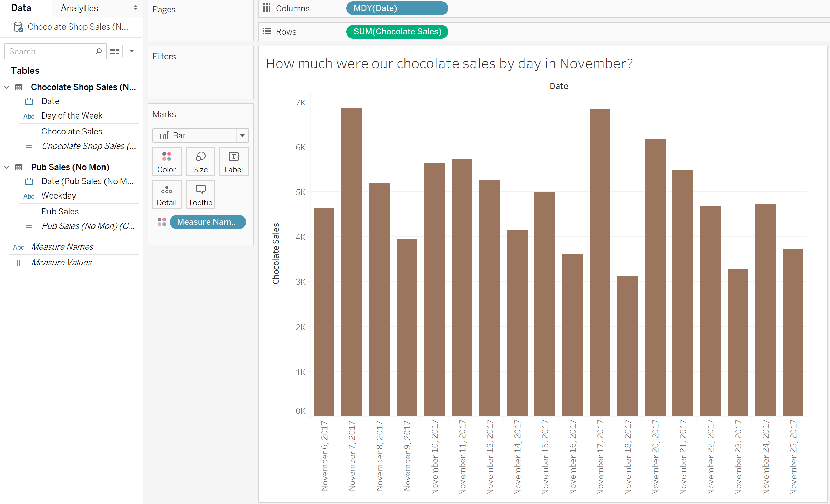The image size is (830, 504).
Task: Open the Size marks card
Action: [x=200, y=161]
